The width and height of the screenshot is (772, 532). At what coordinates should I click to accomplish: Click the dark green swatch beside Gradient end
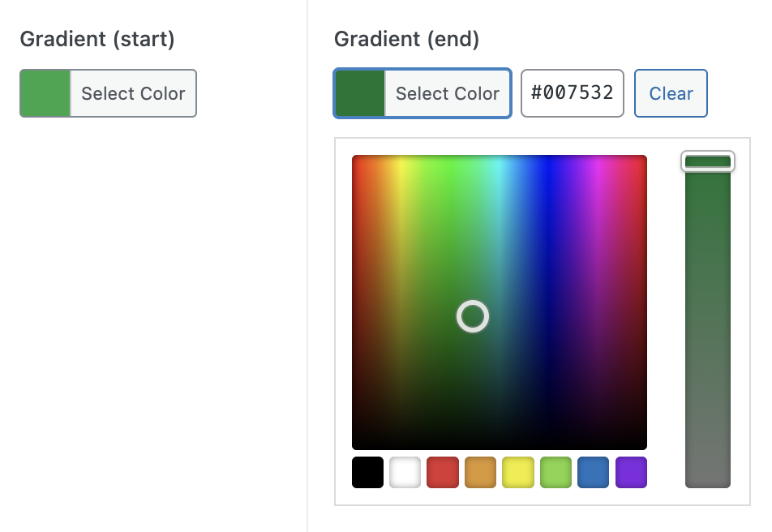(359, 92)
